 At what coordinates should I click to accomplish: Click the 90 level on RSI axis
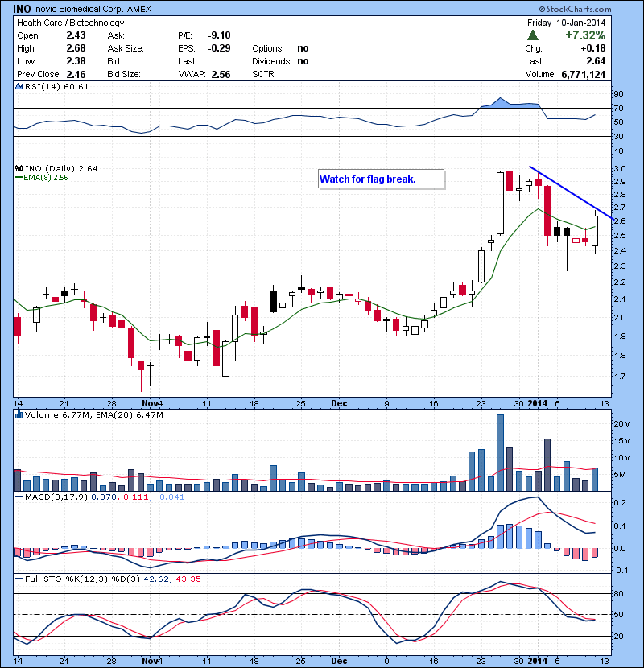point(618,93)
